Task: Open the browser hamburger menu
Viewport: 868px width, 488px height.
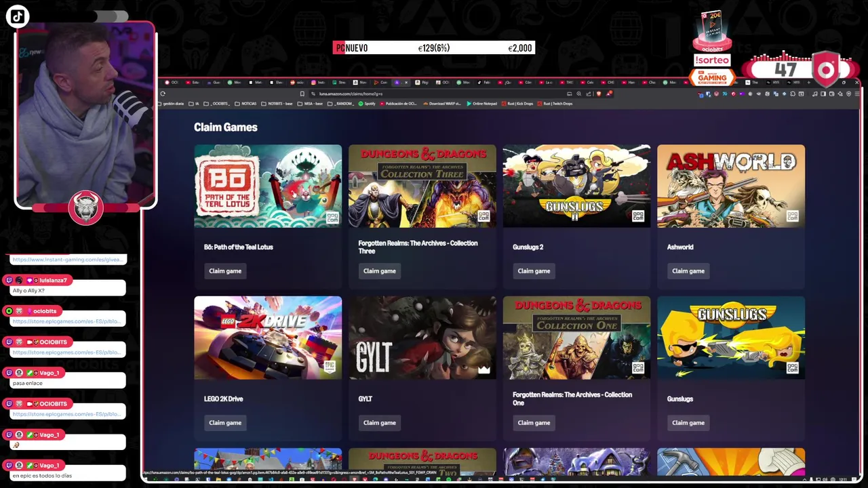Action: 856,94
